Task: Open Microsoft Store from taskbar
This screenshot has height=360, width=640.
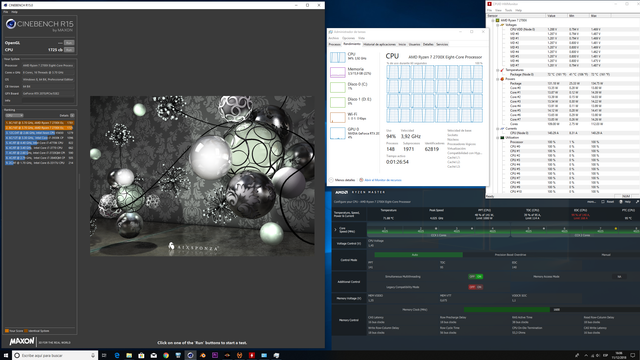Action: click(x=141, y=356)
